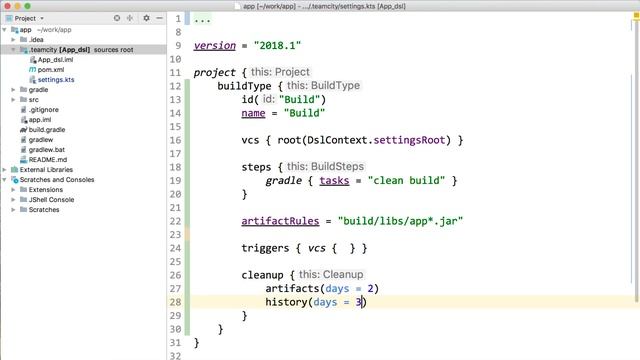Viewport: 640px width, 360px height.
Task: Click the "clean build" string
Action: click(407, 180)
